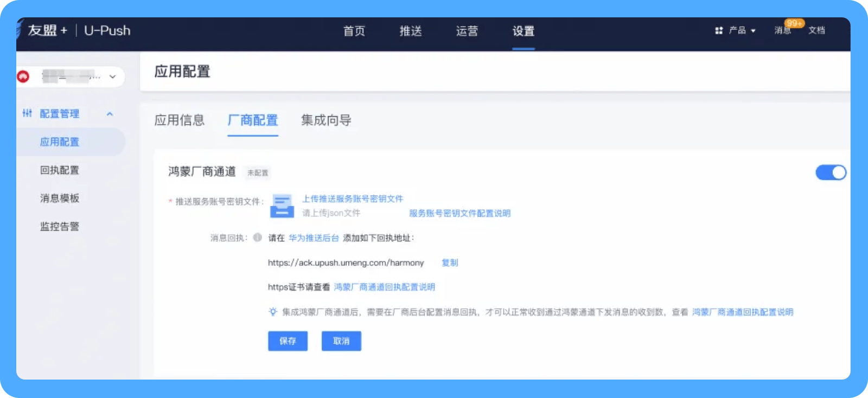Viewport: 868px width, 398px height.
Task: Open the 服务账号密钥文件配置说明 link
Action: coord(460,213)
